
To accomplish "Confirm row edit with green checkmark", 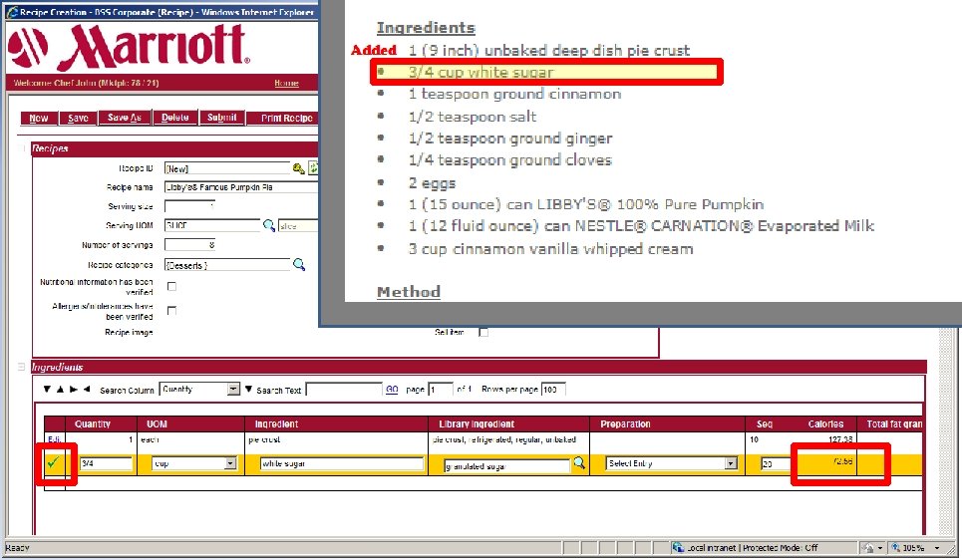I will pos(53,463).
